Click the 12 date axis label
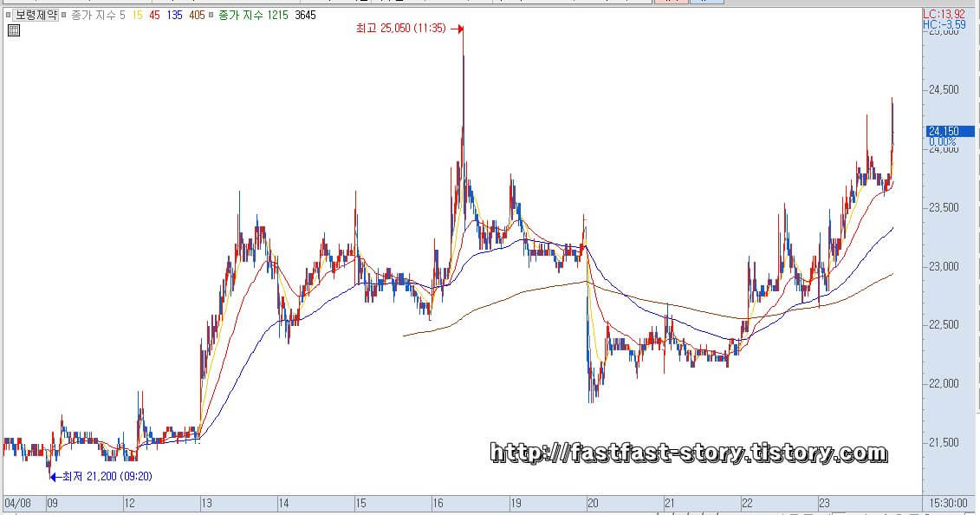The width and height of the screenshot is (980, 515). (x=129, y=503)
